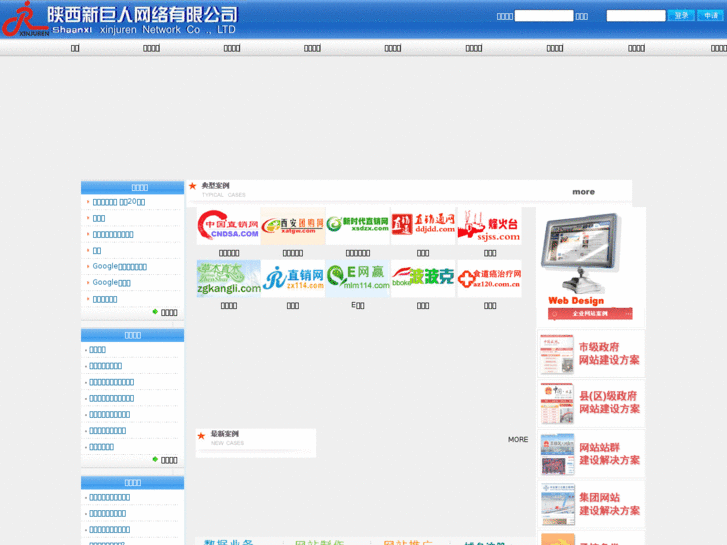Click the sidebar link containing '20'
727x545 pixels.
click(119, 202)
